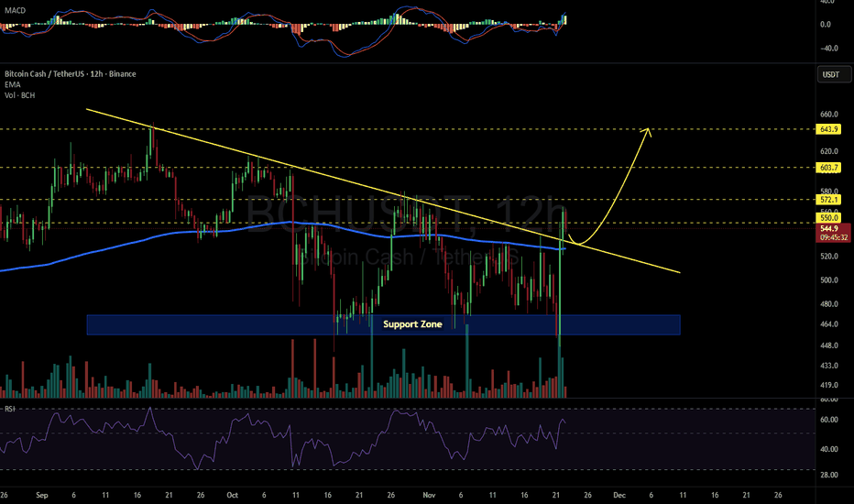Select the MACD indicator label
The width and height of the screenshot is (854, 504).
tap(14, 11)
